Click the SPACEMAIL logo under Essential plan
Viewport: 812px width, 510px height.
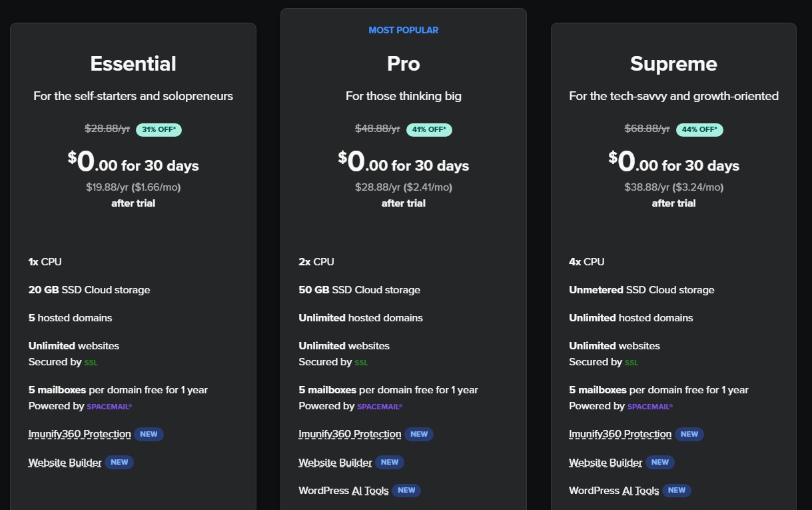point(109,405)
